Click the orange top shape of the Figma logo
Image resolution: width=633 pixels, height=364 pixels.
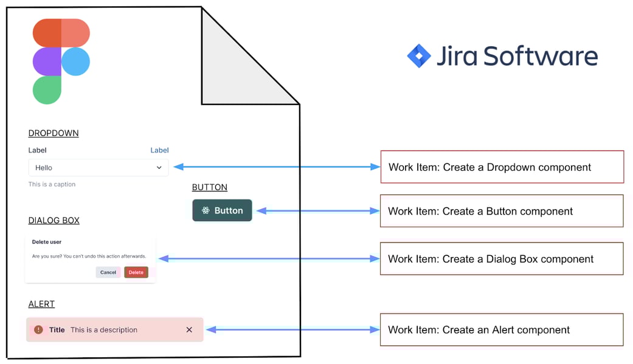click(61, 32)
